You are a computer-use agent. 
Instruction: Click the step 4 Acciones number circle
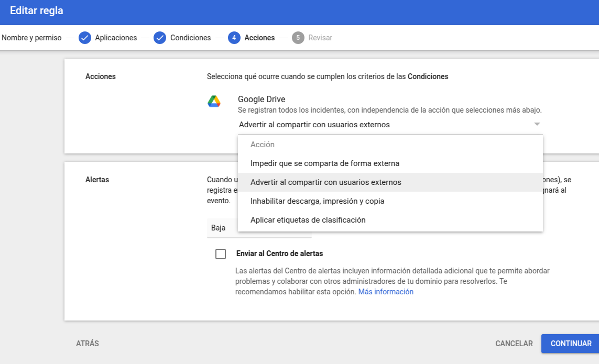234,38
